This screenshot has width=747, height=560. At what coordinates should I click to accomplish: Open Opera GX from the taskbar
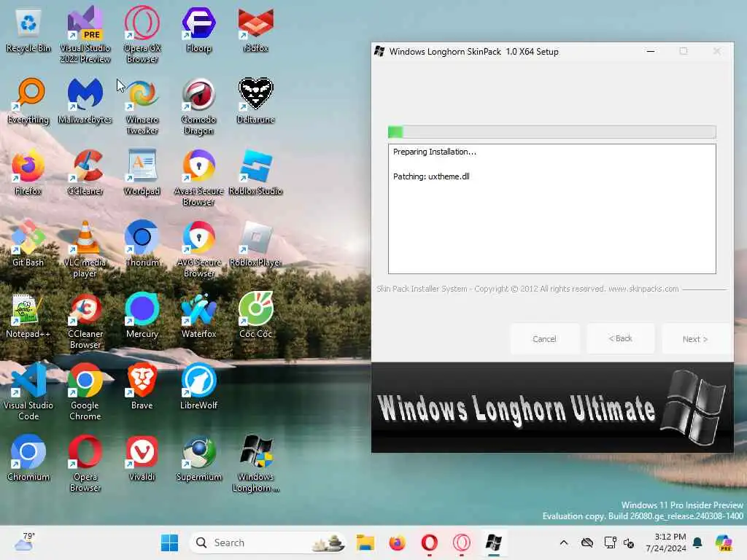[x=461, y=542]
